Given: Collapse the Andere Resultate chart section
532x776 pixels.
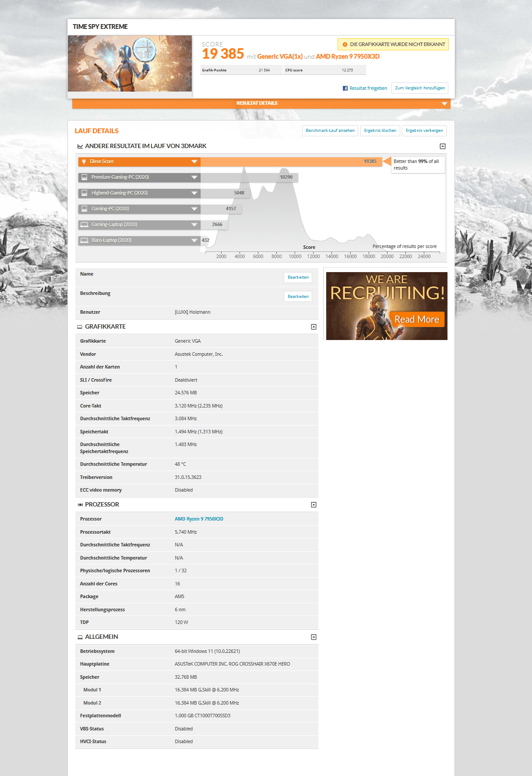Looking at the screenshot, I should click(x=443, y=146).
